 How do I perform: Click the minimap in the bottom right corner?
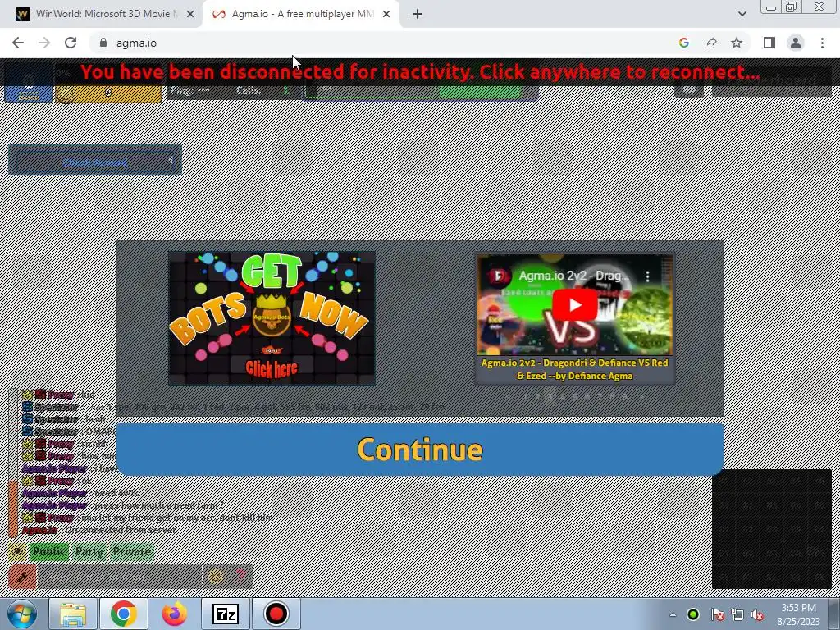771,529
